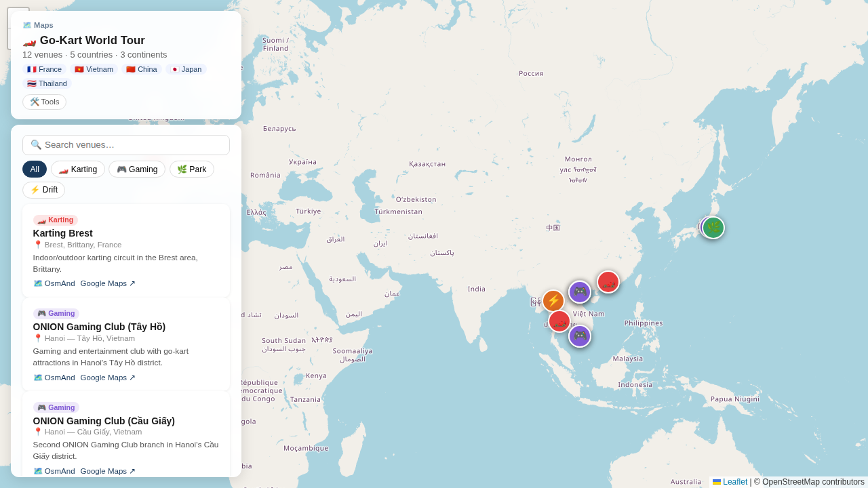
Task: Click the Gaming badge on ONION Cầu Giấy card
Action: (x=56, y=407)
